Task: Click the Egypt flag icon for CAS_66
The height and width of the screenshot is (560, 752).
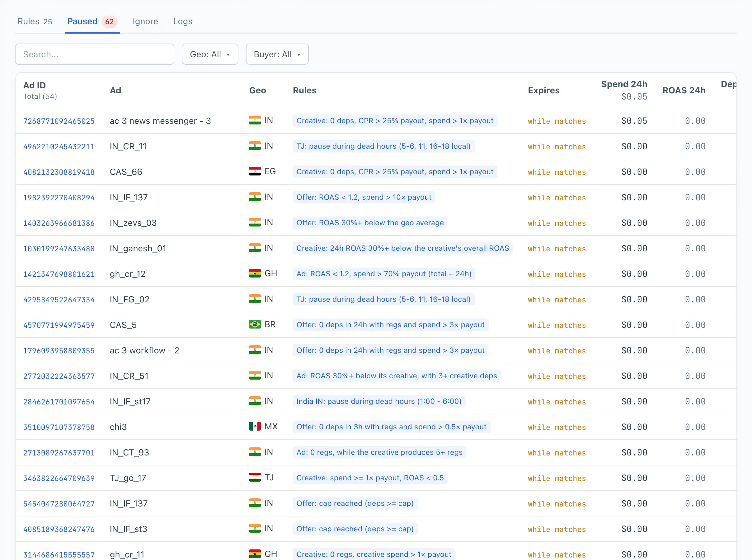Action: (255, 171)
